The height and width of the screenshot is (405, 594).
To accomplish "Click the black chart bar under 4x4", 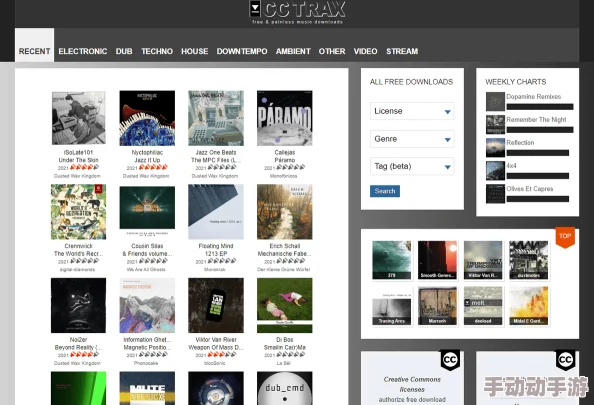I will [x=538, y=176].
